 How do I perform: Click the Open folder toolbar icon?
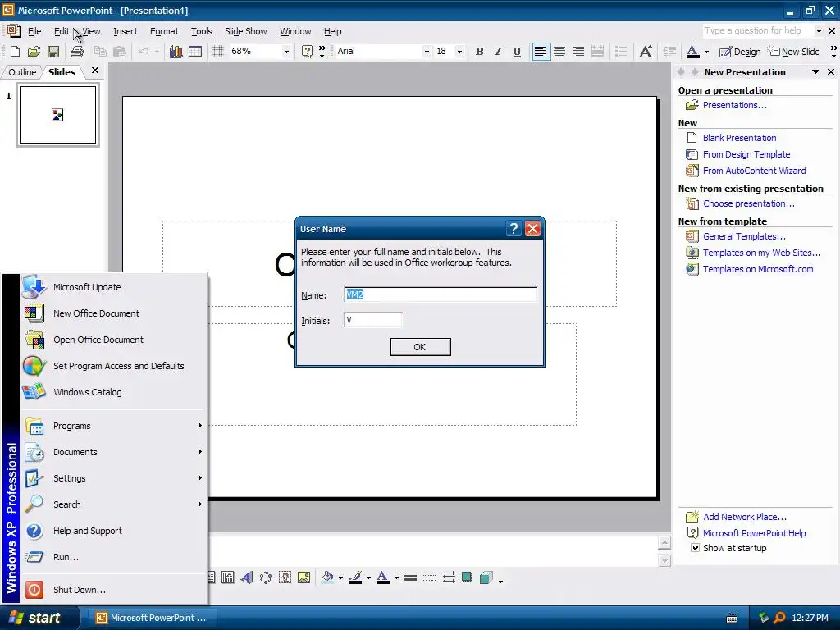[34, 52]
